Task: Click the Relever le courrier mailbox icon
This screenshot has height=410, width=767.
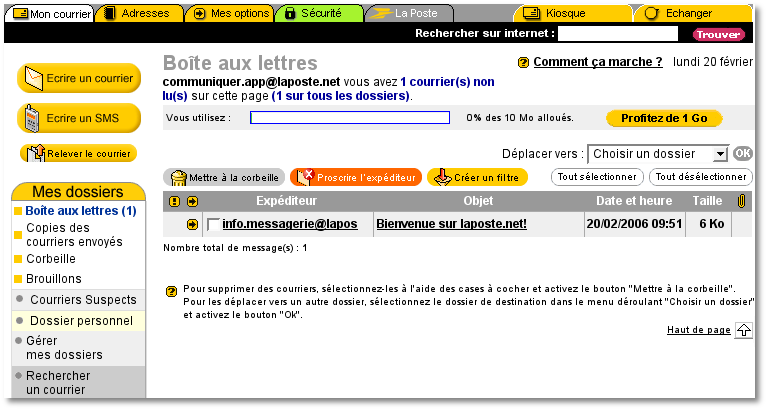Action: 36,153
